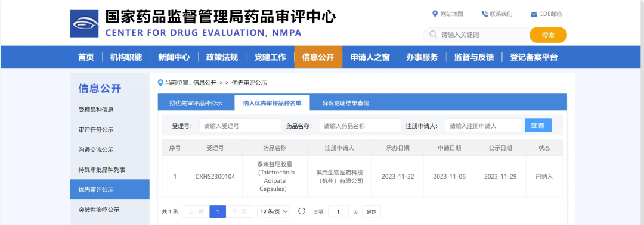Select 优先审评公示 in sidebar
This screenshot has width=644, height=225.
(110, 190)
